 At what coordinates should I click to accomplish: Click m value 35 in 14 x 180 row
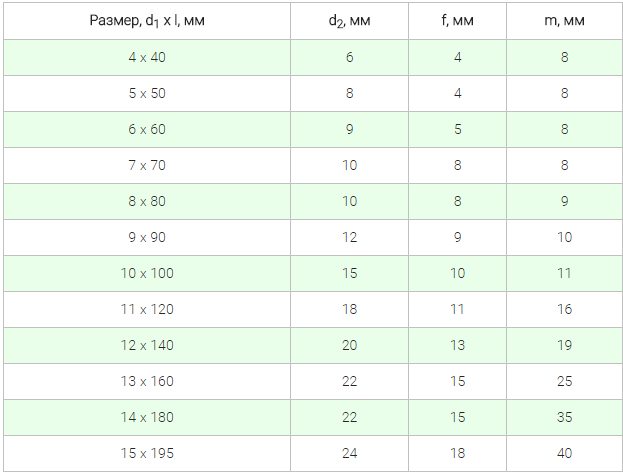coord(564,417)
